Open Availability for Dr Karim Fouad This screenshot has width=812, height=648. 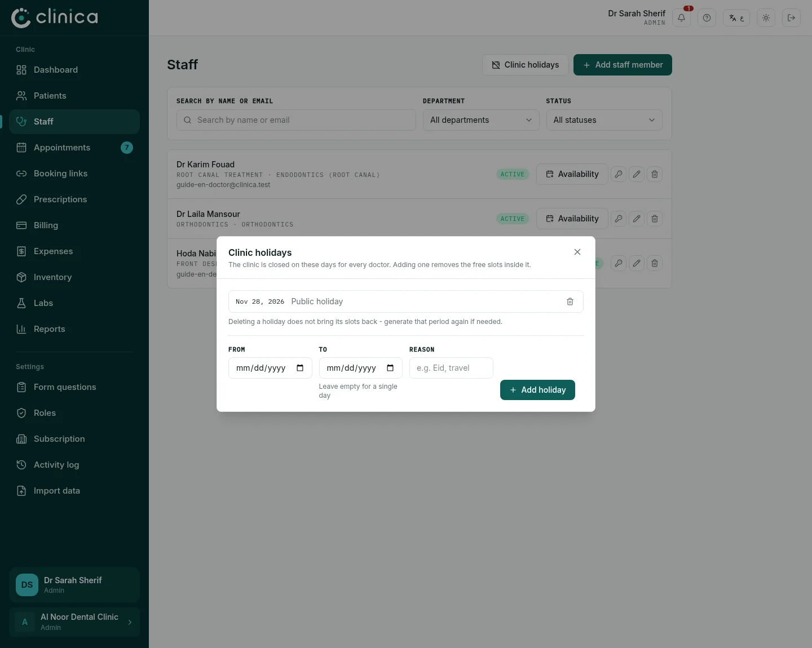572,174
